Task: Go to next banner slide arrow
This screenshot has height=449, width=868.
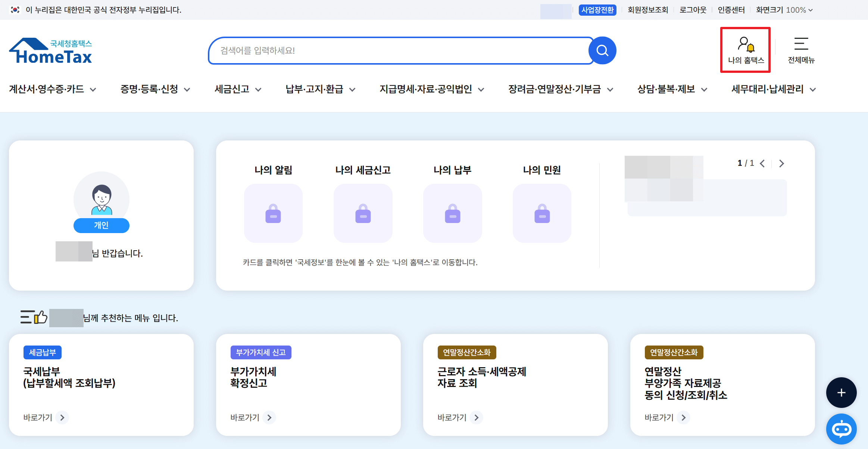Action: 782,164
